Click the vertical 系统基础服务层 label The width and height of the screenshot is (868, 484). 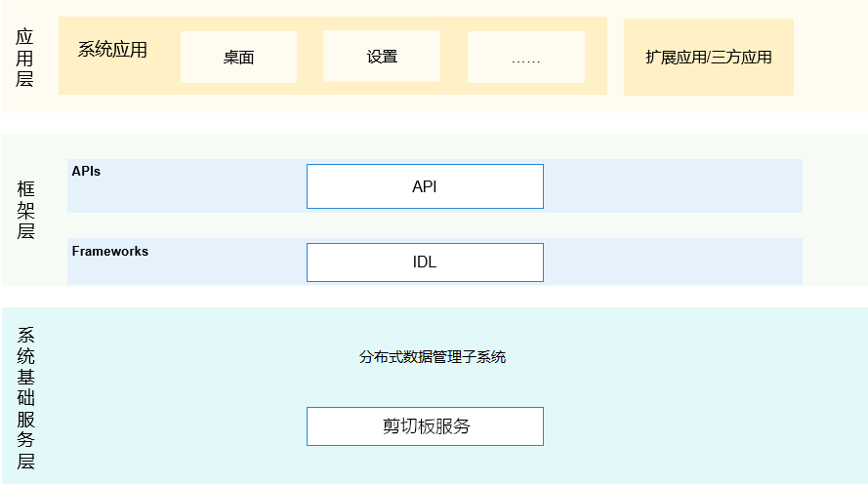point(25,399)
